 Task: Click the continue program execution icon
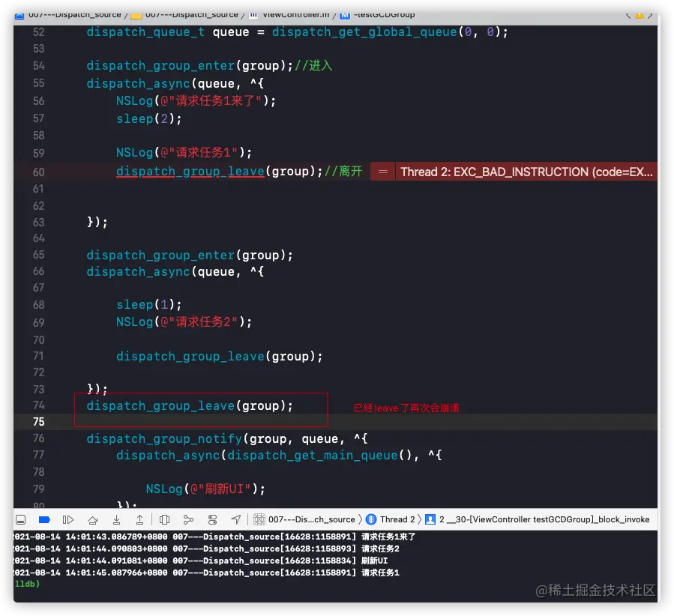[x=68, y=520]
